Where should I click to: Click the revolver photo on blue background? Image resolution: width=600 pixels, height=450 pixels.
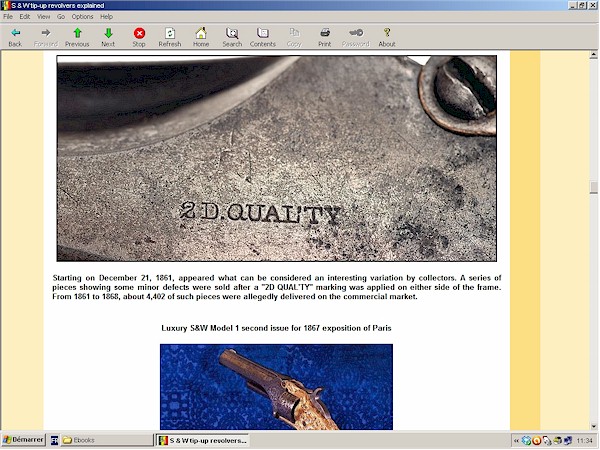point(276,387)
